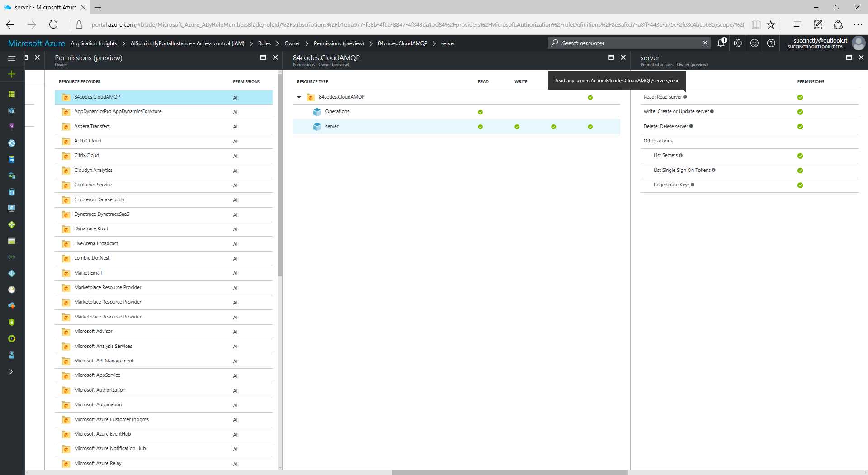This screenshot has height=475, width=868.
Task: Open browser more options ellipsis
Action: (x=858, y=24)
